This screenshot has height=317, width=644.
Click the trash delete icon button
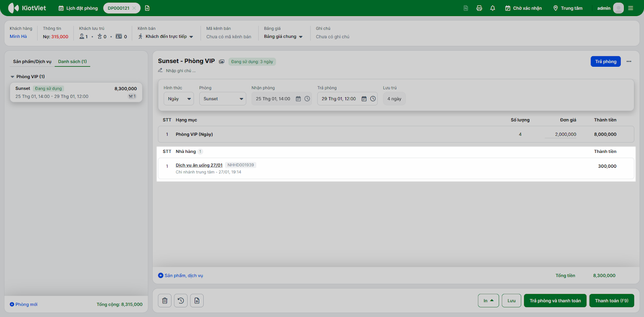point(165,301)
